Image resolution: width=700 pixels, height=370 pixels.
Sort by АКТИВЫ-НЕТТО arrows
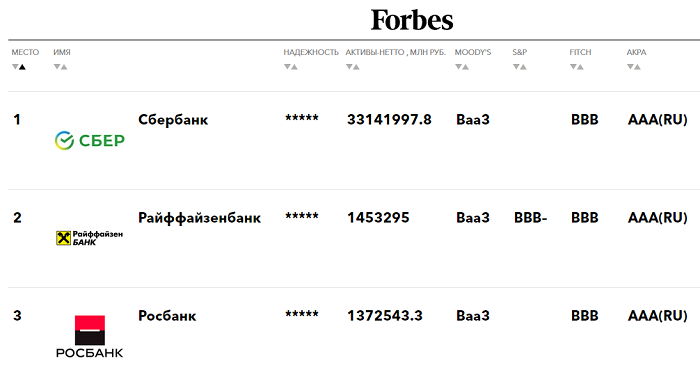[x=353, y=67]
